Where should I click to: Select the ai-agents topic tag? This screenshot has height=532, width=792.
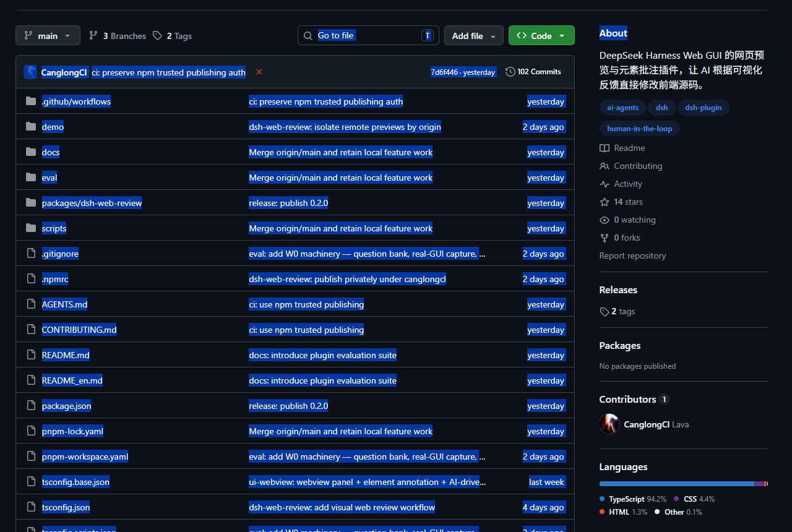point(623,108)
